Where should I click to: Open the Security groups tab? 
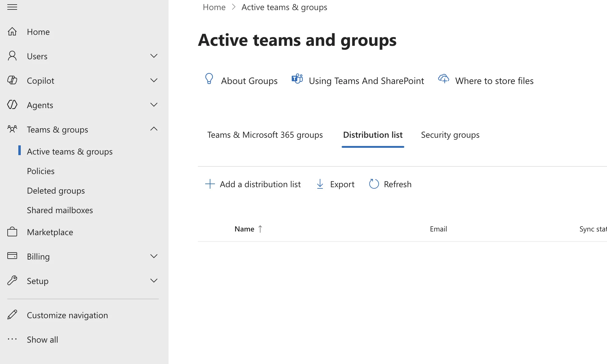pyautogui.click(x=450, y=135)
